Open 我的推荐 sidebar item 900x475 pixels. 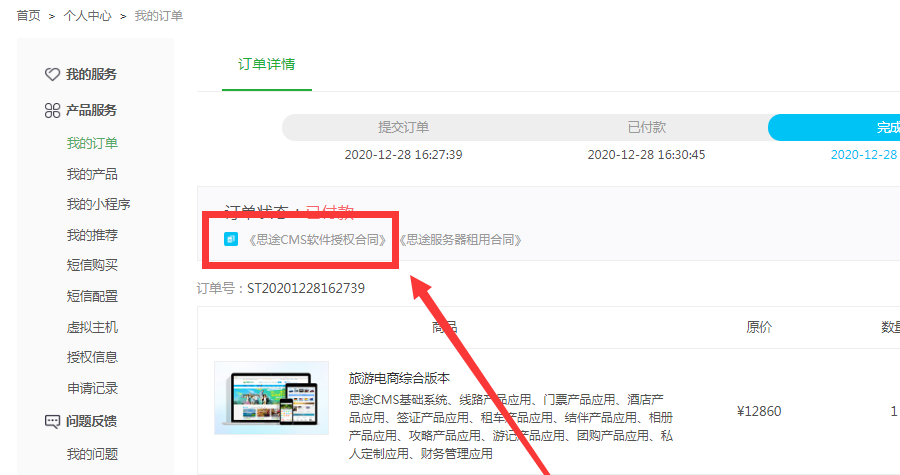pos(92,236)
